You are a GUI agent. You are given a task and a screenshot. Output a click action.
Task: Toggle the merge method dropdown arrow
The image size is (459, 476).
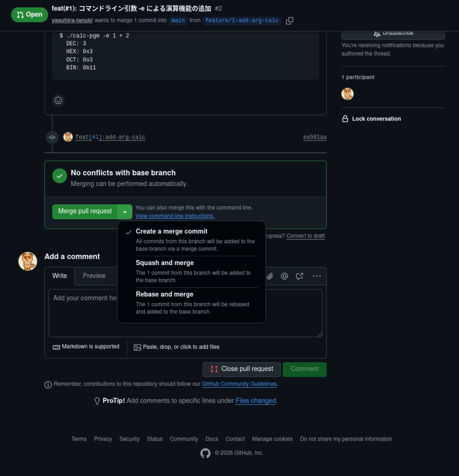(x=125, y=212)
